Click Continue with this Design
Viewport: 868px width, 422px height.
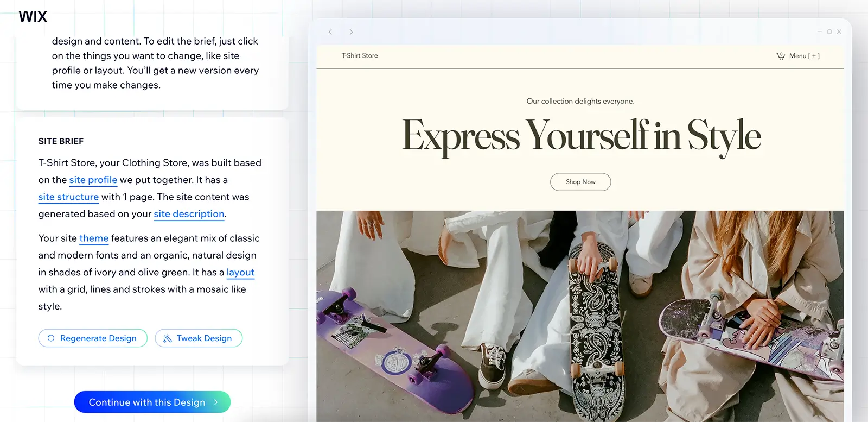click(152, 402)
